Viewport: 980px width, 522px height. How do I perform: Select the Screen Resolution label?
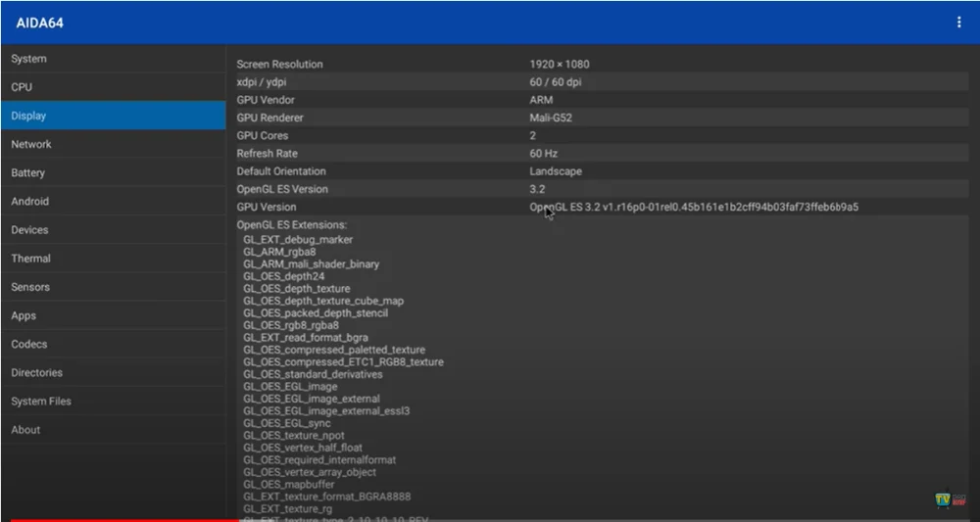(x=279, y=65)
